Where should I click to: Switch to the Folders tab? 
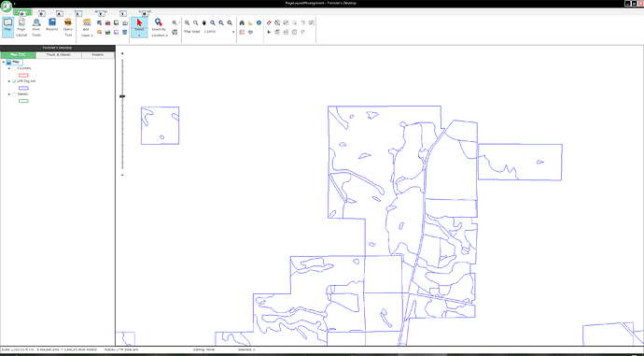point(98,55)
